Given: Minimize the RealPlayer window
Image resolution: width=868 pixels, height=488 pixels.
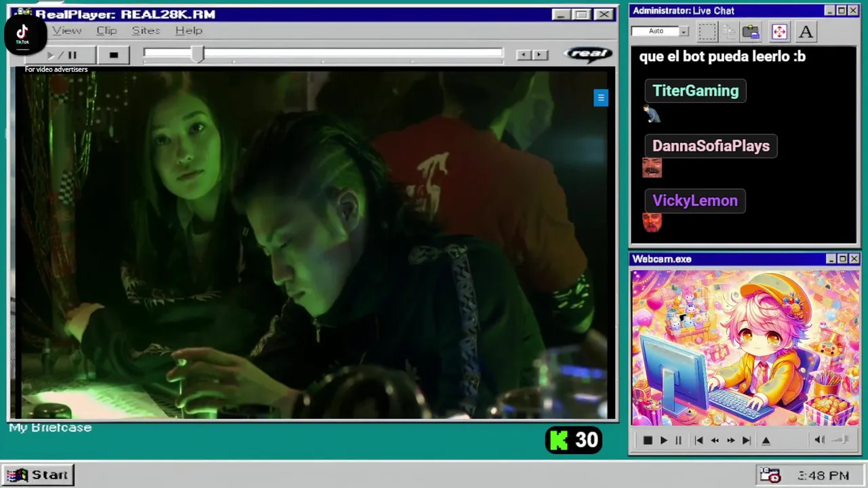Looking at the screenshot, I should (560, 14).
